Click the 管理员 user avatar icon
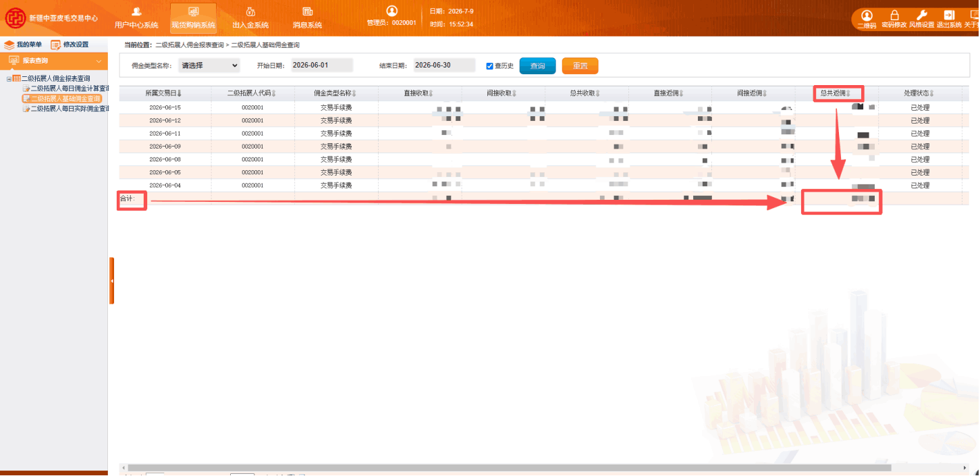980x476 pixels. tap(391, 11)
